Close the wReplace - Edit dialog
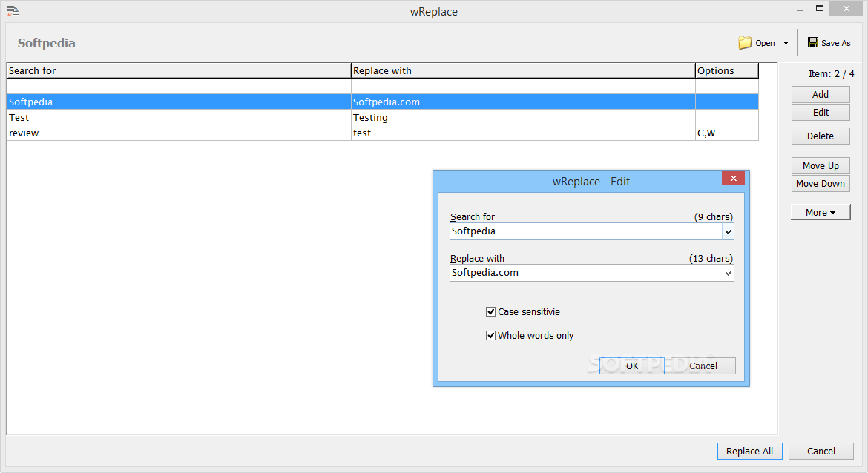Viewport: 868px width, 473px height. click(x=733, y=178)
